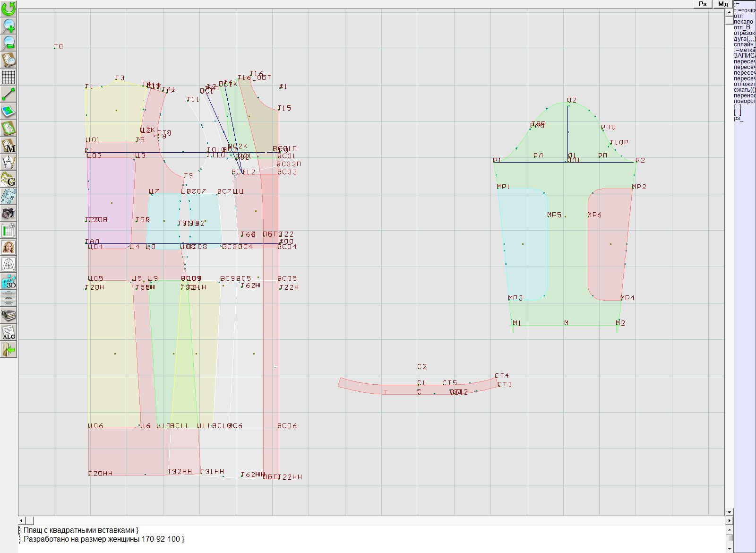Open the jacket sketch icon
Screen dimensions: 756x553
click(x=9, y=264)
